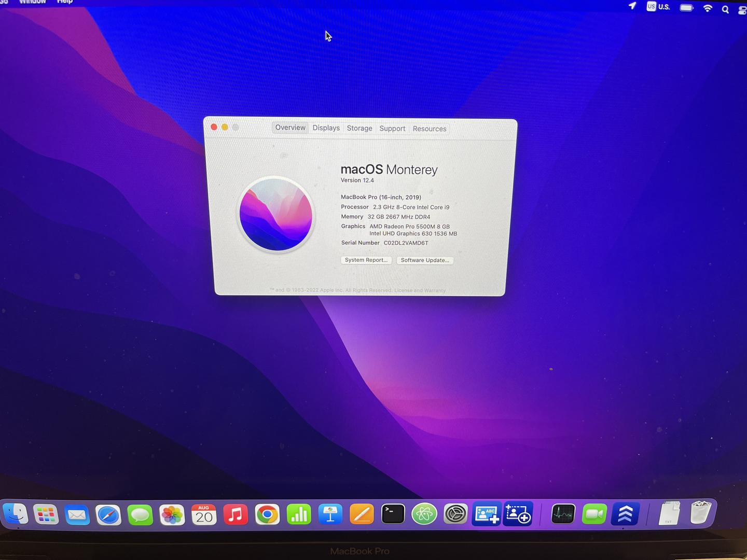Open Launchpad in the Dock
The image size is (747, 560).
click(46, 514)
